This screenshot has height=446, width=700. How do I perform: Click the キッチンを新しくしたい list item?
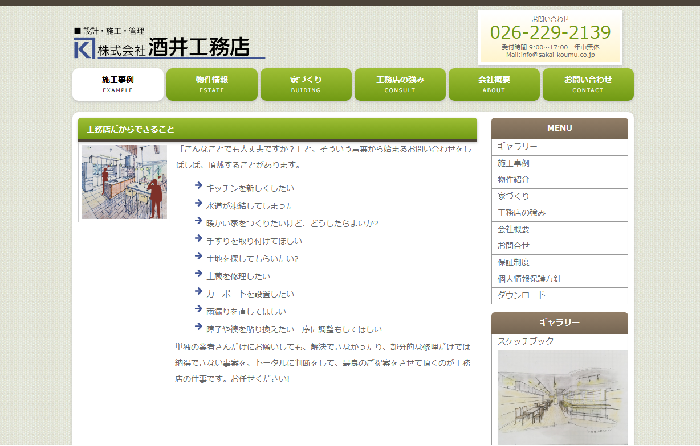[x=250, y=188]
